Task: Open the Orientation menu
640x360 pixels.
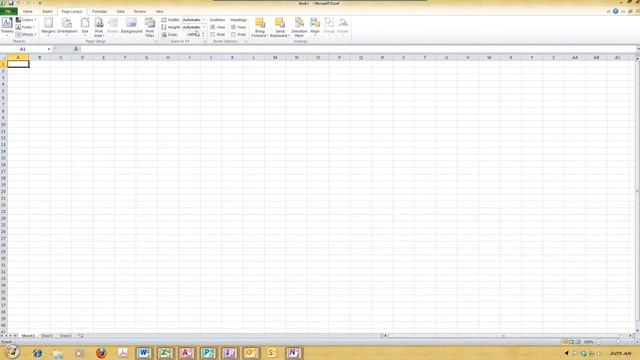Action: [x=67, y=27]
